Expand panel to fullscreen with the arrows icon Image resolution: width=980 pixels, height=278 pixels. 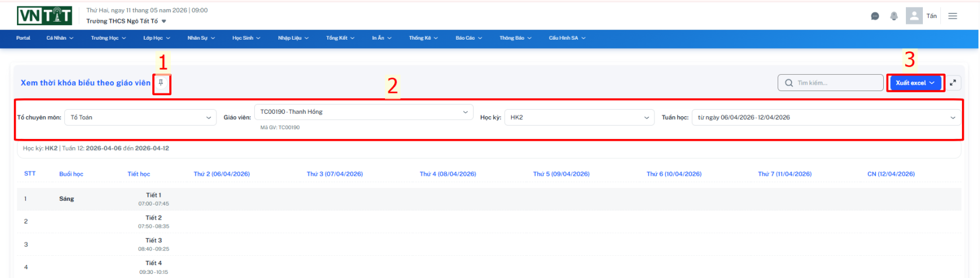[953, 83]
